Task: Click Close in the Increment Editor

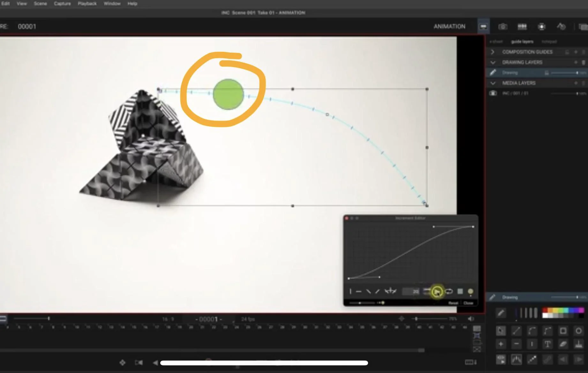Action: pos(468,303)
